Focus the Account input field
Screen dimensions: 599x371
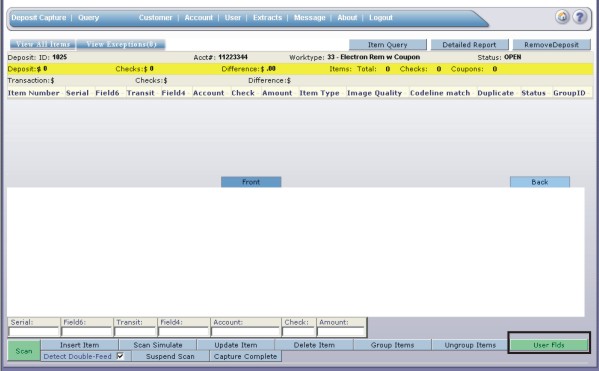click(245, 331)
